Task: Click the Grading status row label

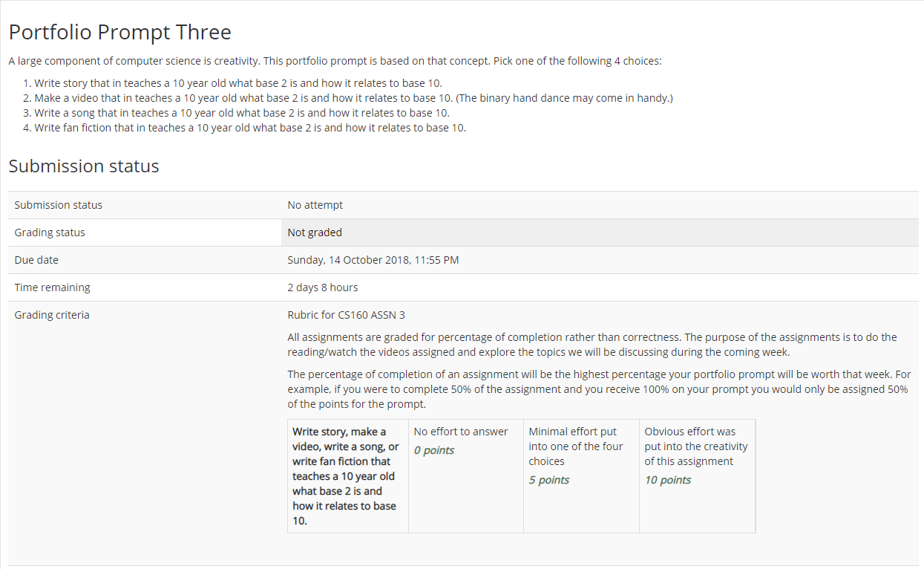Action: [50, 233]
